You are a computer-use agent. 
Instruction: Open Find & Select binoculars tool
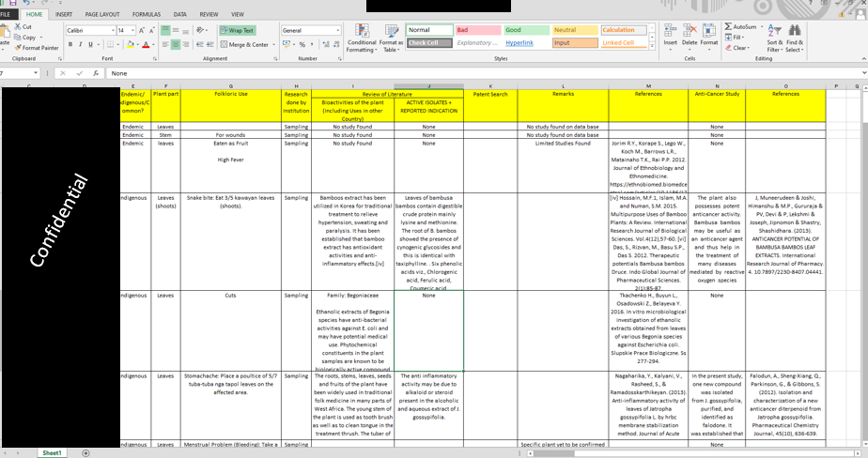click(795, 38)
